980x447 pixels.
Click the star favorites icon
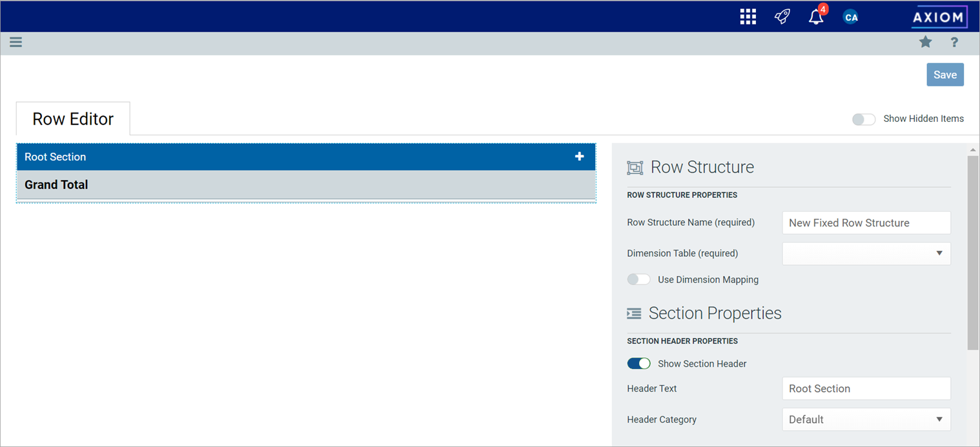(x=925, y=43)
